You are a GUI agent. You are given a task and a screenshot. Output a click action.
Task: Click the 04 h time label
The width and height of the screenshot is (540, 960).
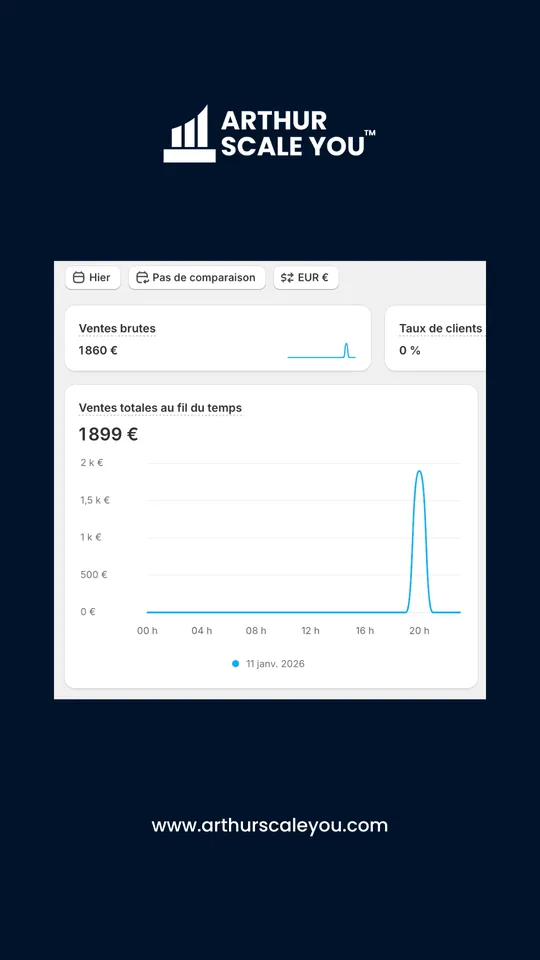coord(201,631)
